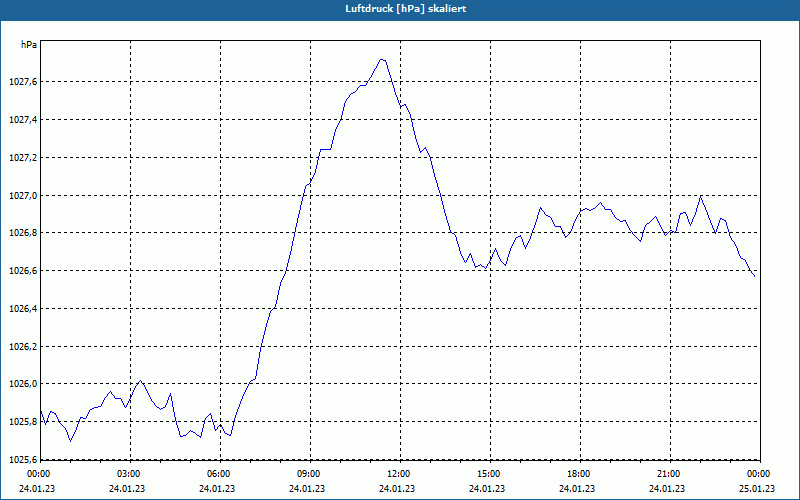Click the 1026,8 y-axis label
This screenshot has height=500, width=800.
[23, 233]
